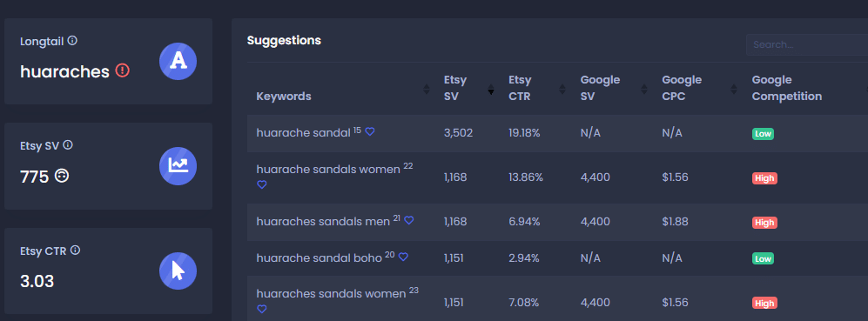Toggle heart for huarache sandal boho
This screenshot has height=321, width=868.
pyautogui.click(x=404, y=257)
